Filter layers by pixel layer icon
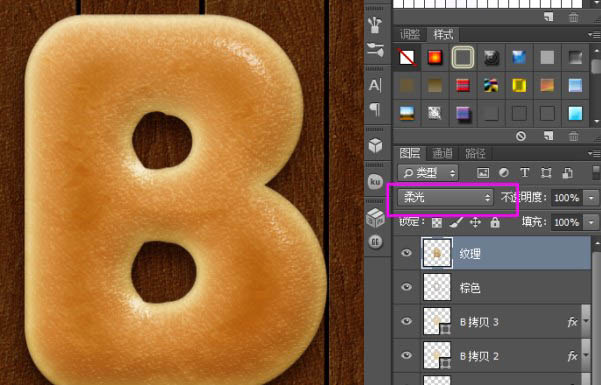Viewport: 601px width, 385px height. pos(483,173)
